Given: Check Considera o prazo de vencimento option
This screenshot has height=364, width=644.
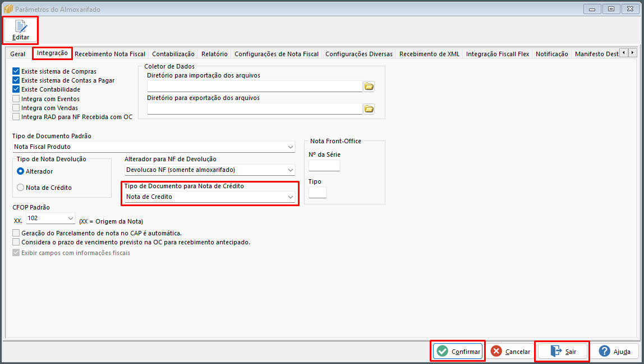Looking at the screenshot, I should (16, 242).
